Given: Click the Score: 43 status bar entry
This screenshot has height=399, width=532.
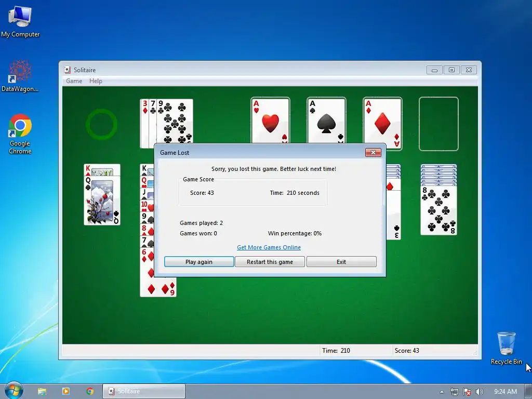Looking at the screenshot, I should click(x=407, y=351).
